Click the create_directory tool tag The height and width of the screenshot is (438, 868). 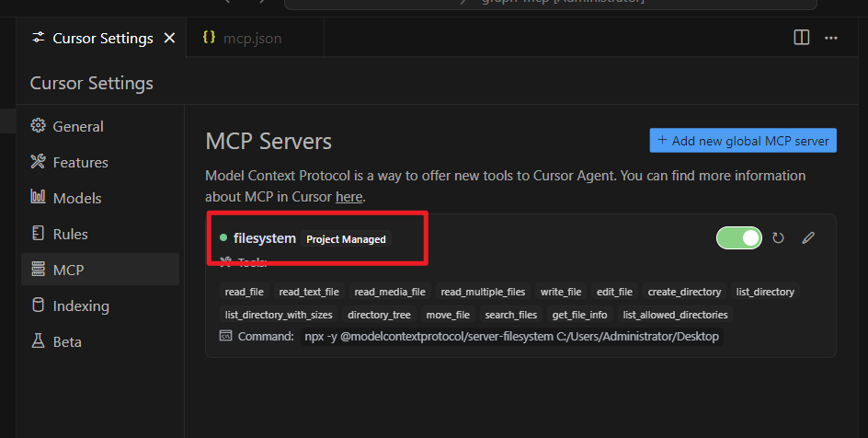pos(684,292)
